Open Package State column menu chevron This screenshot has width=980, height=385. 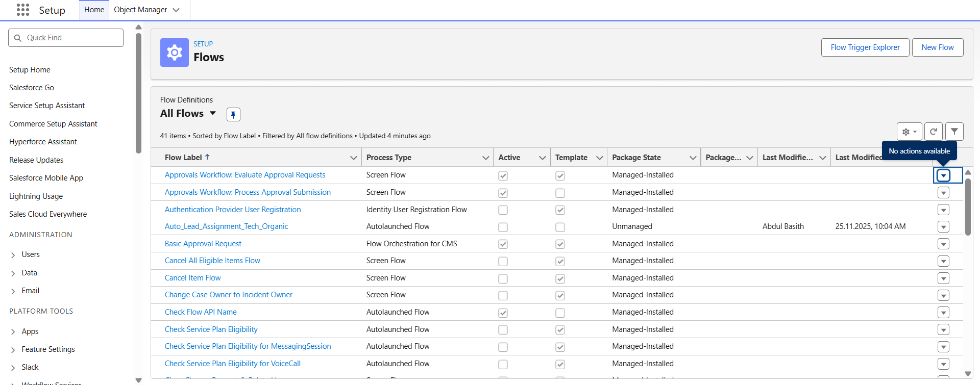[x=693, y=158]
